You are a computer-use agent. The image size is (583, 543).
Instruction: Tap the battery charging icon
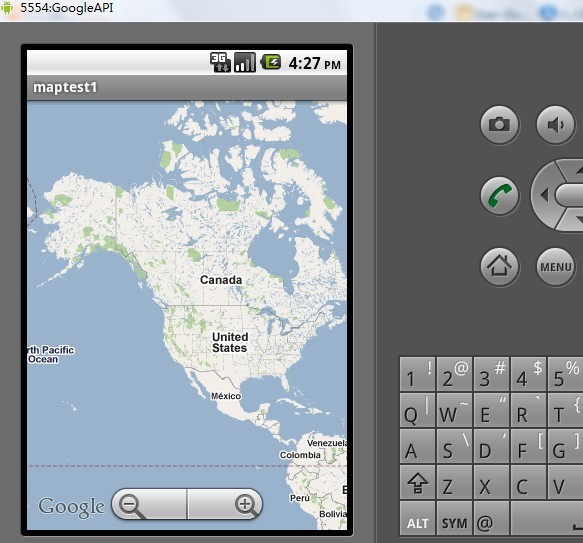[271, 62]
